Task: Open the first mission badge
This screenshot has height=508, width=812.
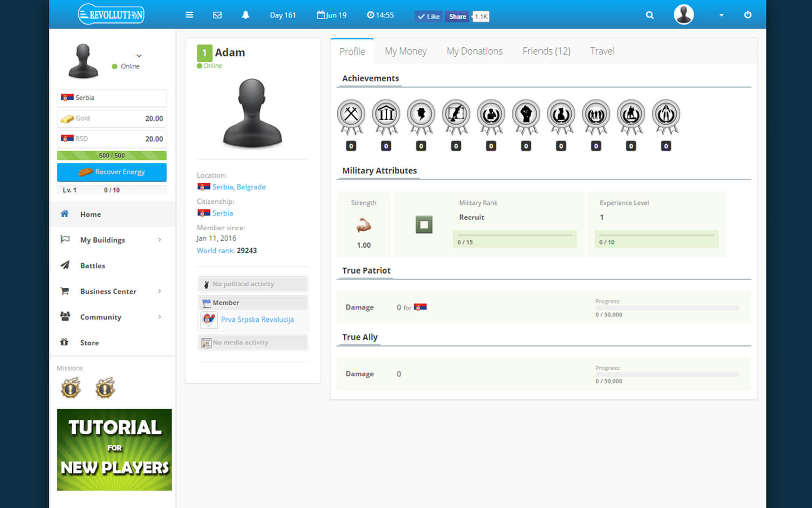Action: click(x=71, y=388)
